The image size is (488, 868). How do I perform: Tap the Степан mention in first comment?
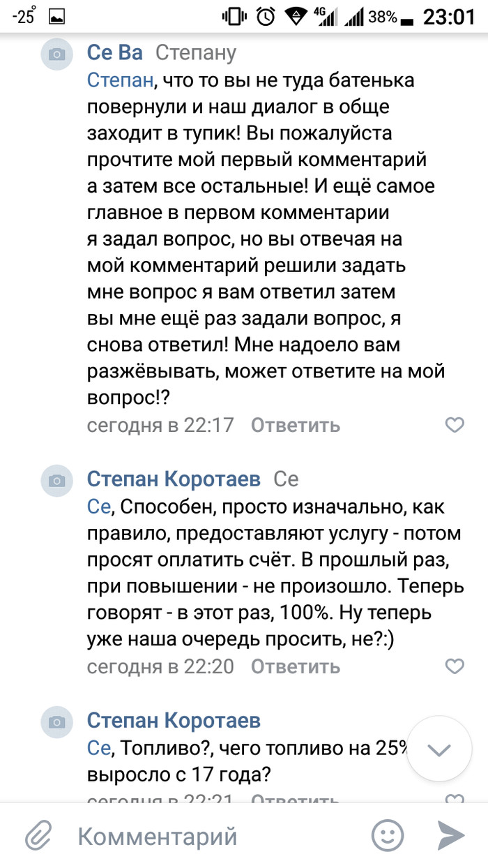120,80
